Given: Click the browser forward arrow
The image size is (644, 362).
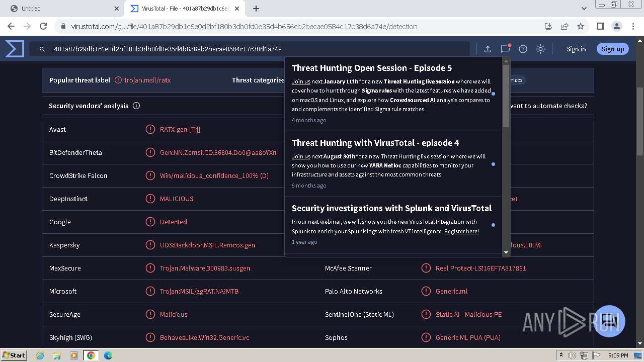Looking at the screenshot, I should (27, 26).
